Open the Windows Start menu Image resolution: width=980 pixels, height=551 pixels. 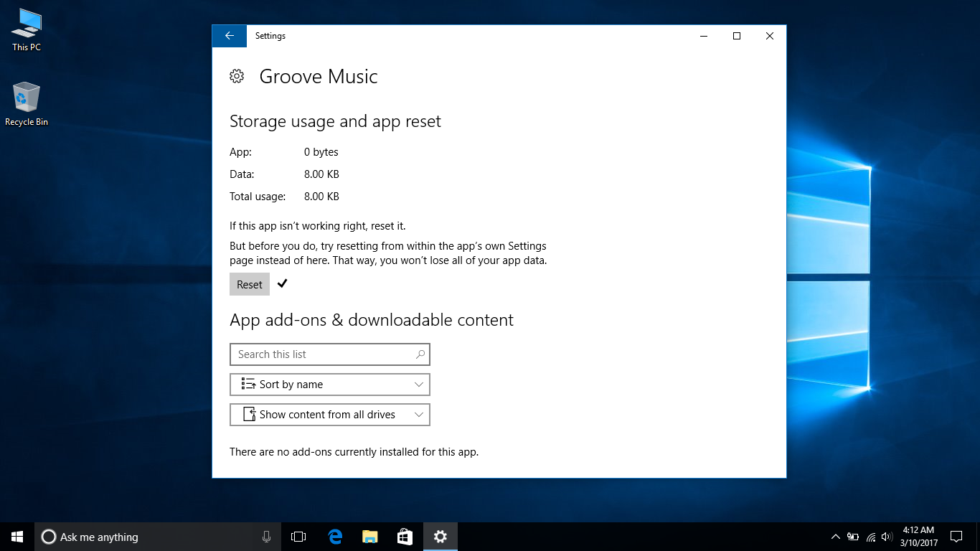[17, 537]
